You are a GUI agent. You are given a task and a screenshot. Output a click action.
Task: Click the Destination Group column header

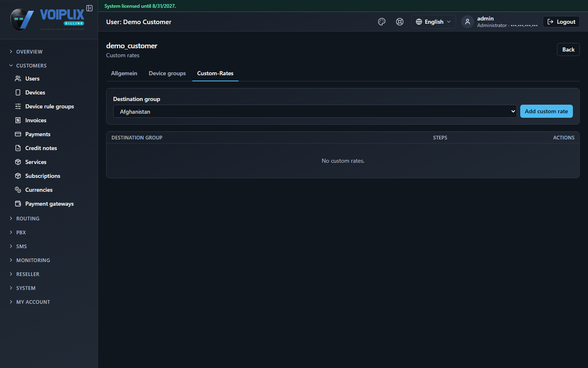(137, 138)
